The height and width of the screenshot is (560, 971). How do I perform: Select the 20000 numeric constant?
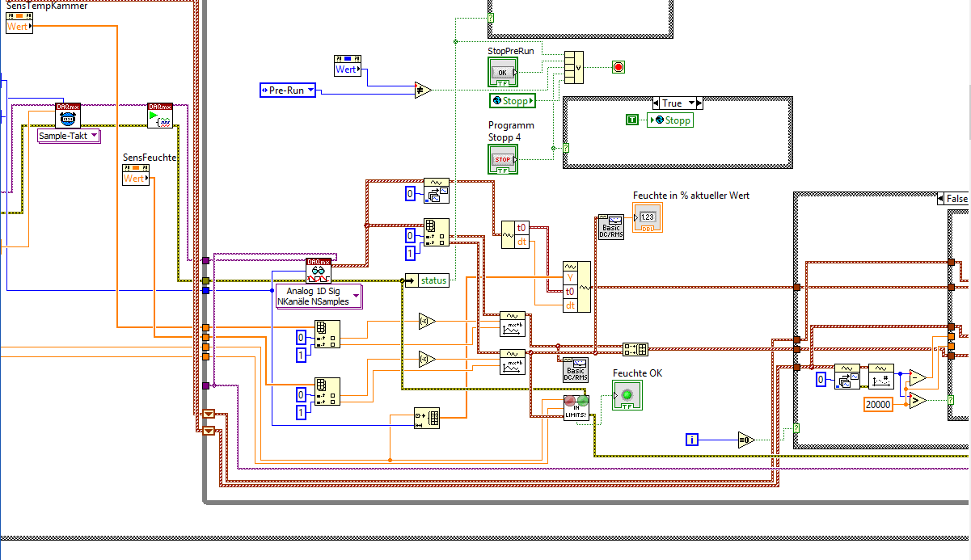[x=879, y=404]
